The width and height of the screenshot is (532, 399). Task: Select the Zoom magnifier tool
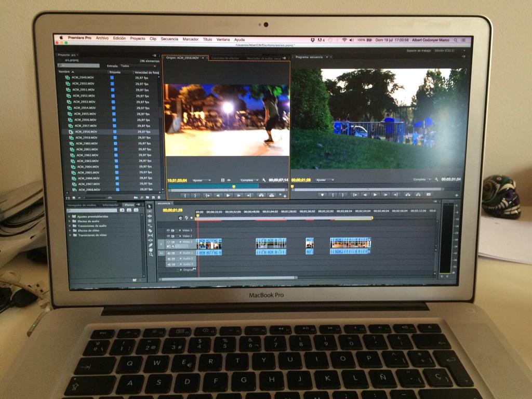151,255
